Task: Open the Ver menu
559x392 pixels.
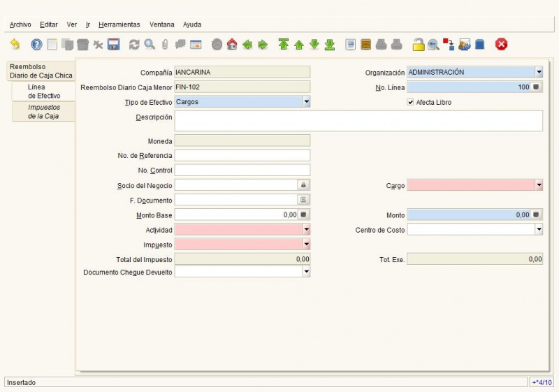Action: click(x=72, y=24)
